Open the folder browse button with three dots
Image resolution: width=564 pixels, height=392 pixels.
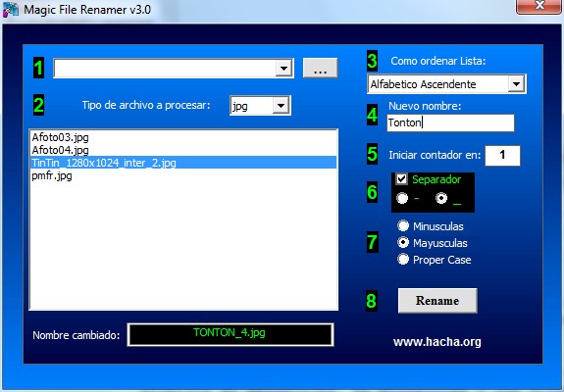pyautogui.click(x=320, y=68)
